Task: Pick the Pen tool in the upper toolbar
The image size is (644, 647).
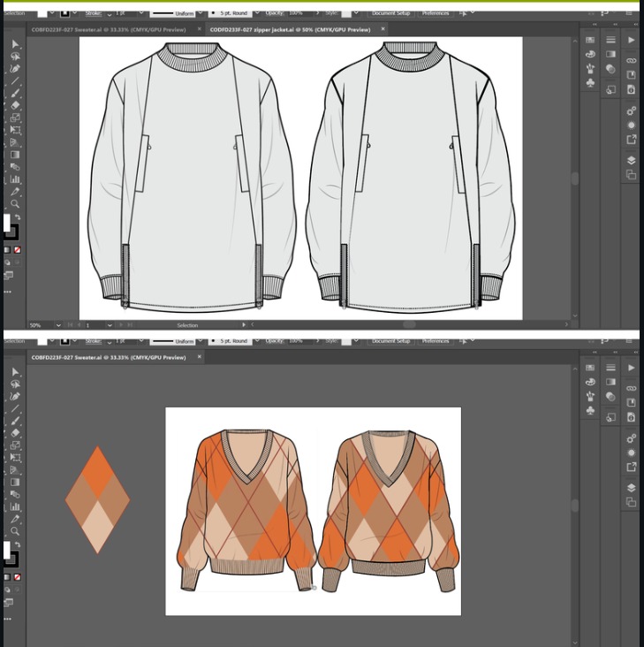Action: point(15,68)
